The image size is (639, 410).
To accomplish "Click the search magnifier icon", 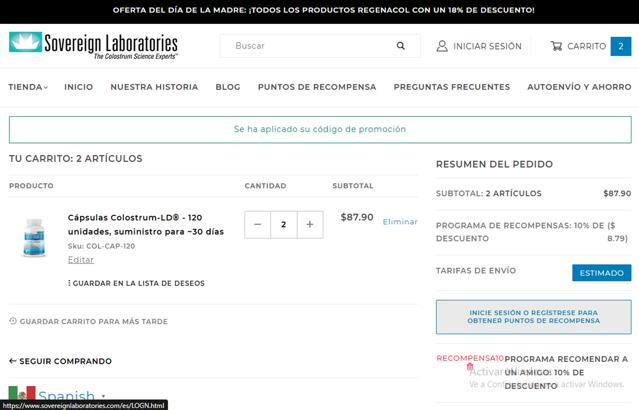I will (x=401, y=46).
